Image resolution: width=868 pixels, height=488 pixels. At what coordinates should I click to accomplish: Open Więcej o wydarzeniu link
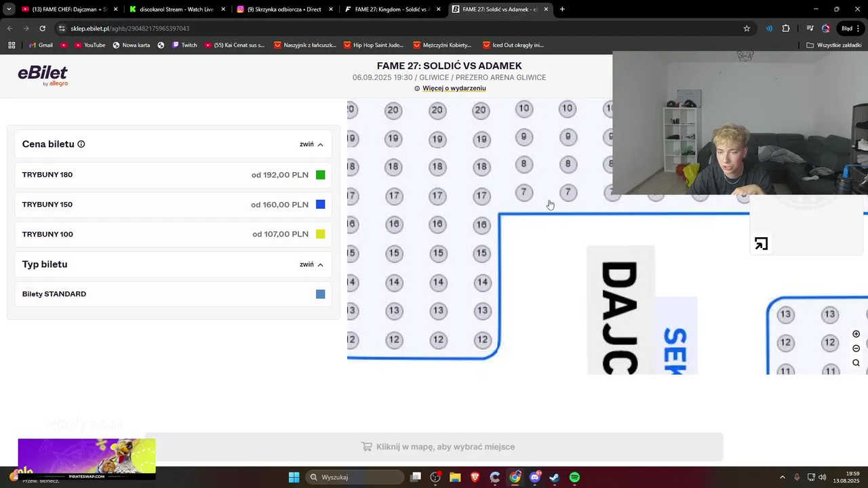[x=454, y=88]
